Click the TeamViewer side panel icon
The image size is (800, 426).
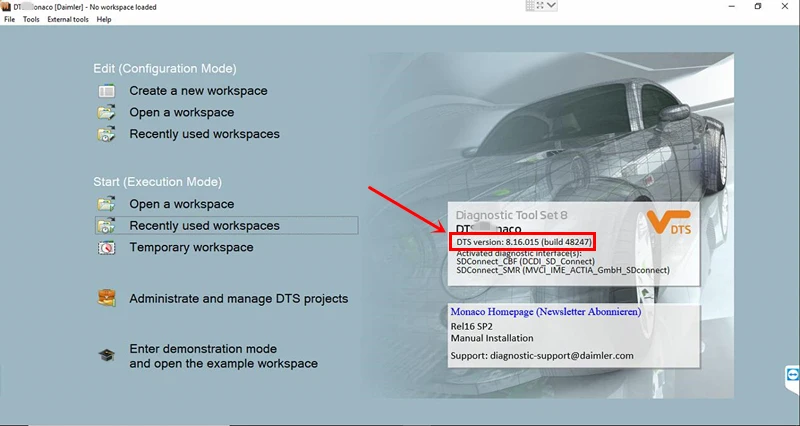tap(792, 374)
